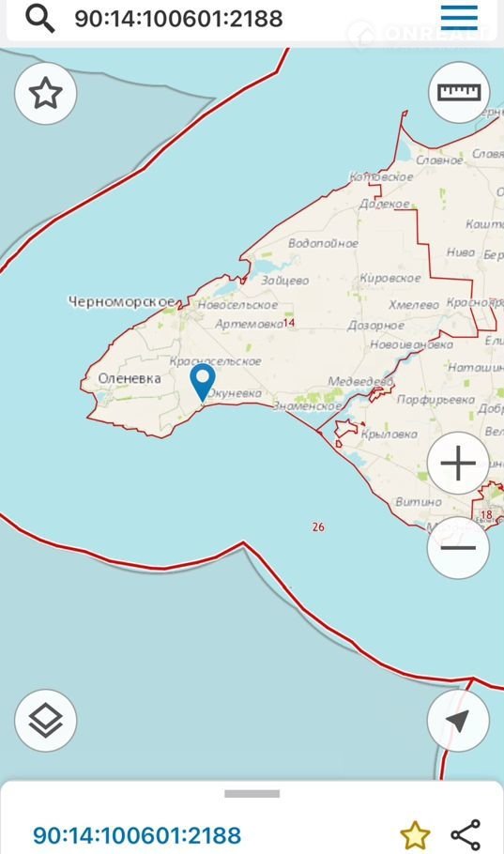The height and width of the screenshot is (854, 504).
Task: Click the Черноморское map label
Action: 121,301
